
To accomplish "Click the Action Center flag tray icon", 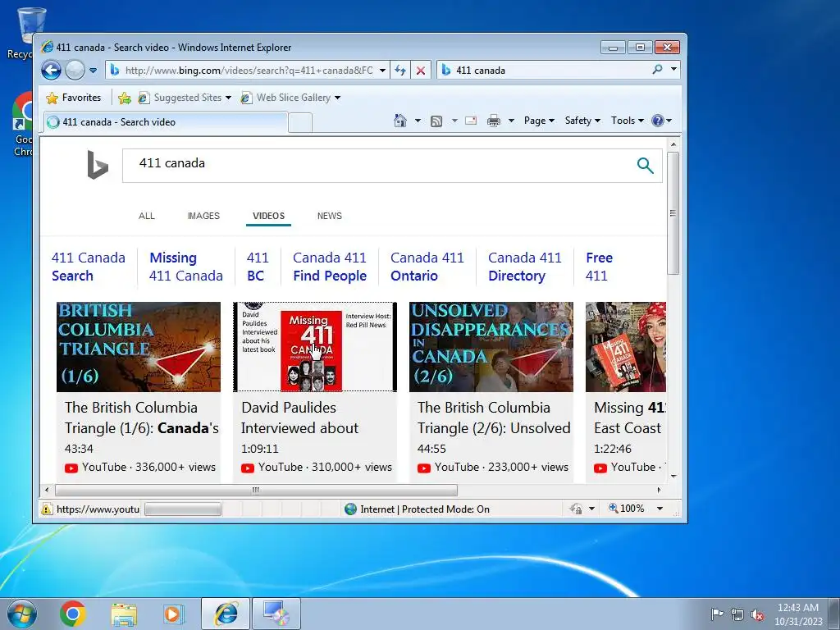I will (717, 614).
